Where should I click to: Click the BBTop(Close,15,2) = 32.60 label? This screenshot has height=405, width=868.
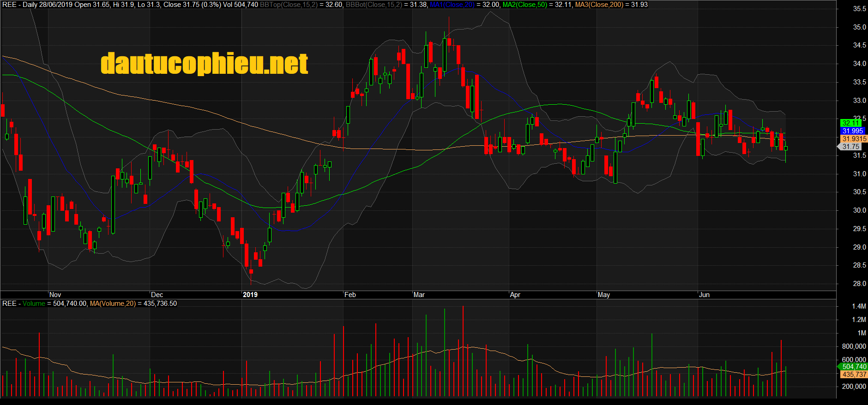pyautogui.click(x=301, y=5)
